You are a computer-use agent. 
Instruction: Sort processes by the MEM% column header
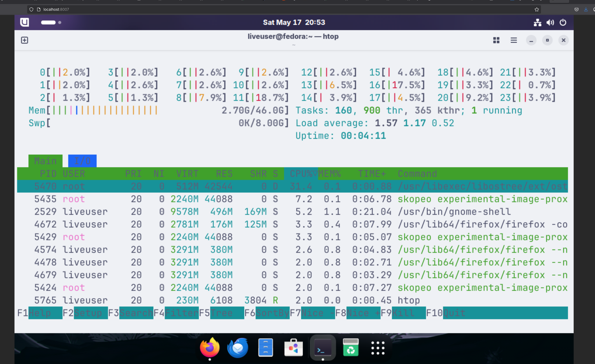tap(329, 173)
